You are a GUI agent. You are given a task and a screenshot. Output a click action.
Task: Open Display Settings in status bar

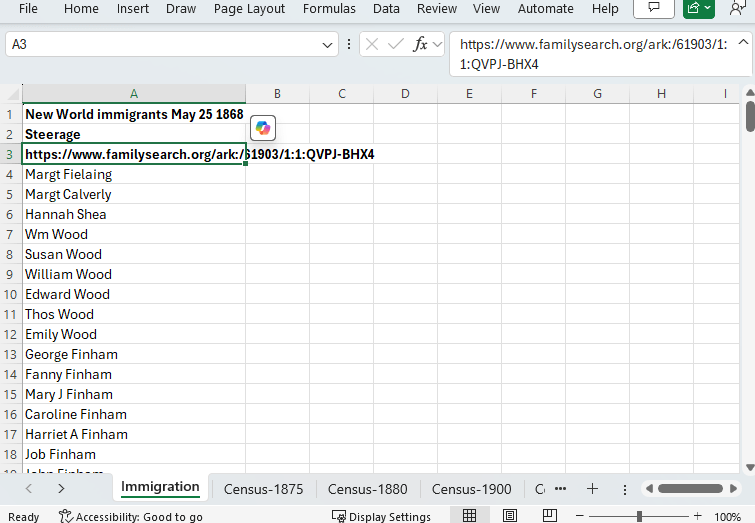(x=381, y=516)
